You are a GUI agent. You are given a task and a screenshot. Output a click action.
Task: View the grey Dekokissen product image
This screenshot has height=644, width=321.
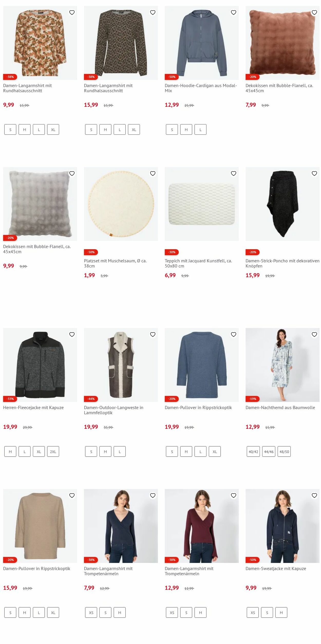tap(40, 204)
